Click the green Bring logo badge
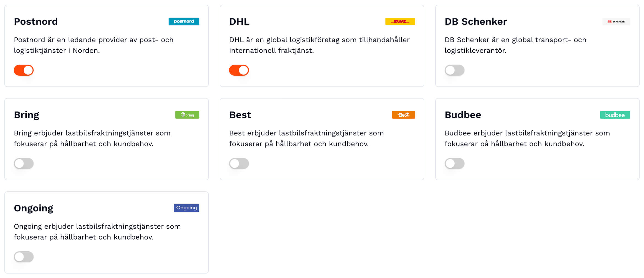The width and height of the screenshot is (644, 278). tap(187, 115)
